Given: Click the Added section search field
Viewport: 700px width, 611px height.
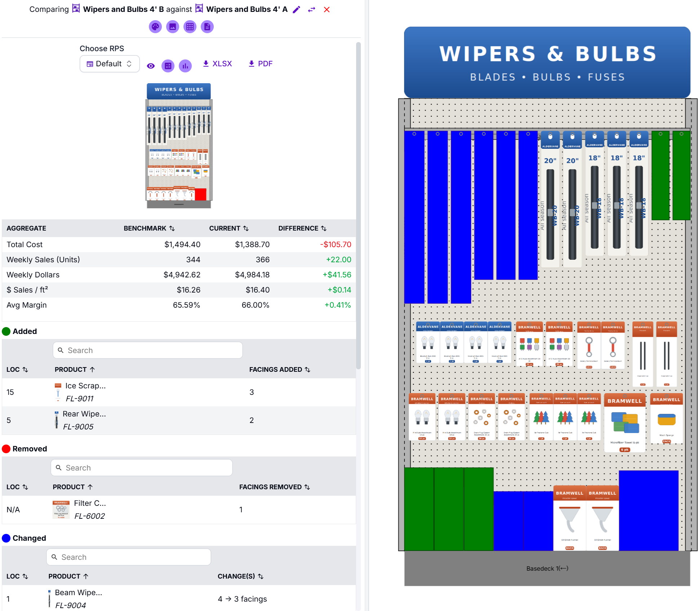Looking at the screenshot, I should coord(148,350).
